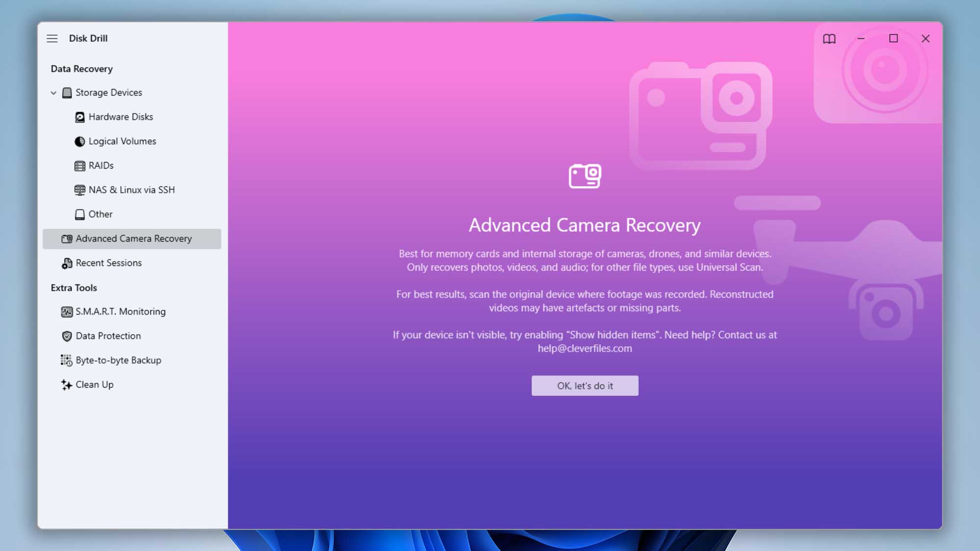This screenshot has height=551, width=980.
Task: Click the help@cleverfiles.com email link
Action: point(585,349)
